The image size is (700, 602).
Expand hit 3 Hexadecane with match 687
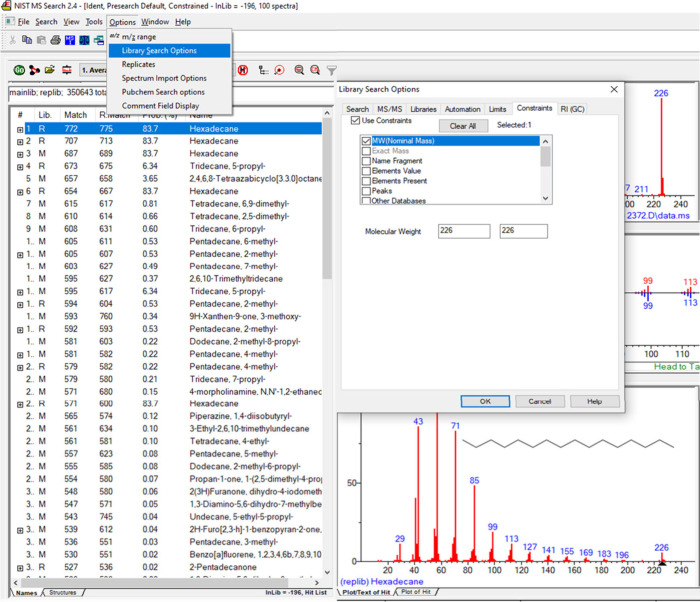pyautogui.click(x=20, y=155)
